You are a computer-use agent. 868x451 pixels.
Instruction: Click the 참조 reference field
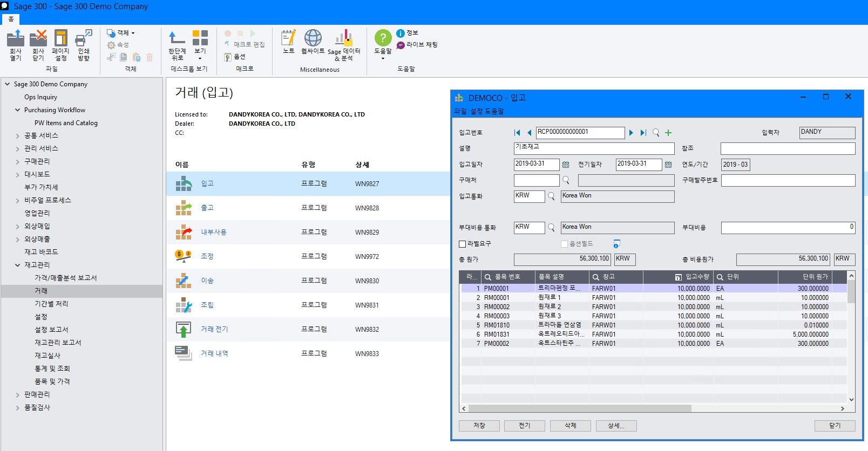pos(788,148)
